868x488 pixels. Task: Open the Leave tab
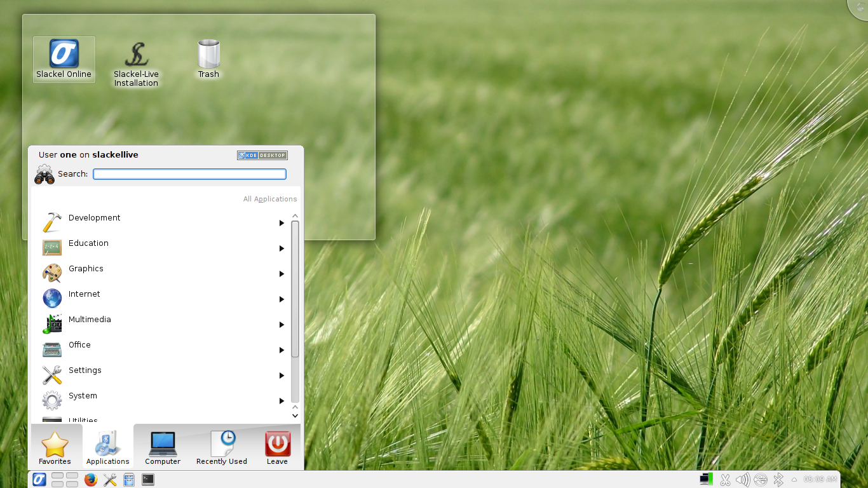click(278, 447)
